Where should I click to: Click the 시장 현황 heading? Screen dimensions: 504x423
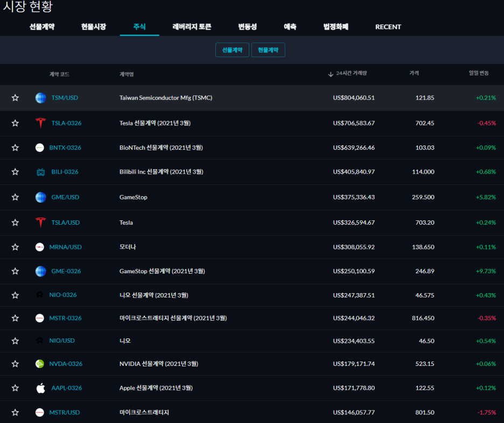pyautogui.click(x=27, y=6)
